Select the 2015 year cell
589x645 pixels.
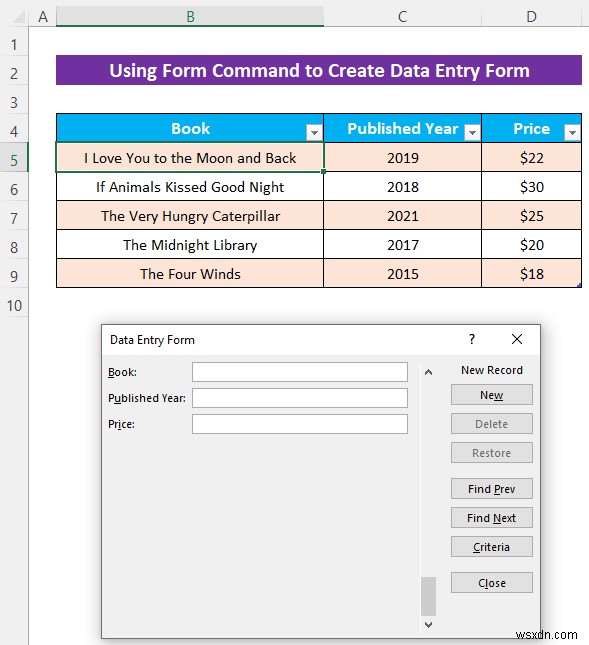click(x=403, y=274)
